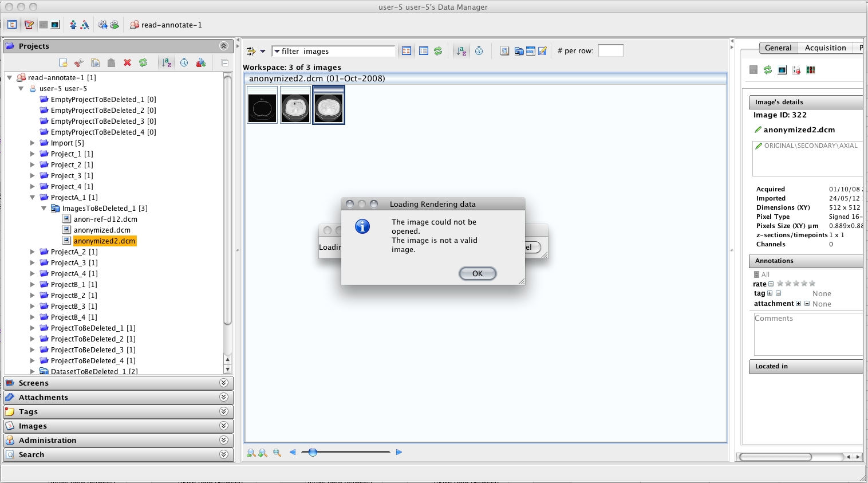Screen dimensions: 868x483
Task: Click the create new item icon in Projects toolbar
Action: click(x=63, y=62)
